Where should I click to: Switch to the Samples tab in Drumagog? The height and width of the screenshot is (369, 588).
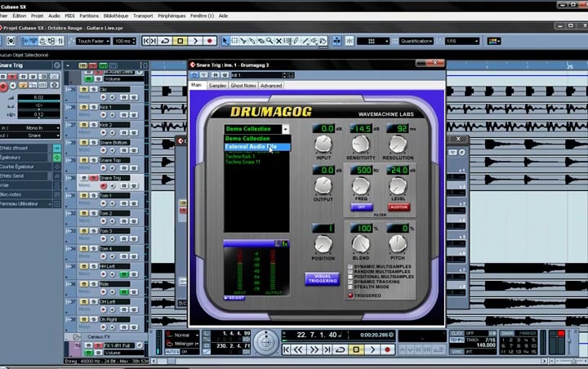217,86
